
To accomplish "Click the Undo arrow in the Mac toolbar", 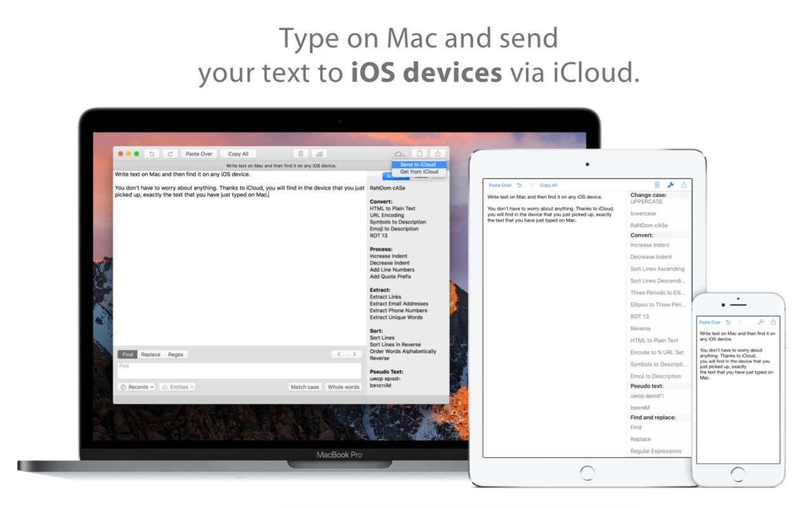I will 152,154.
